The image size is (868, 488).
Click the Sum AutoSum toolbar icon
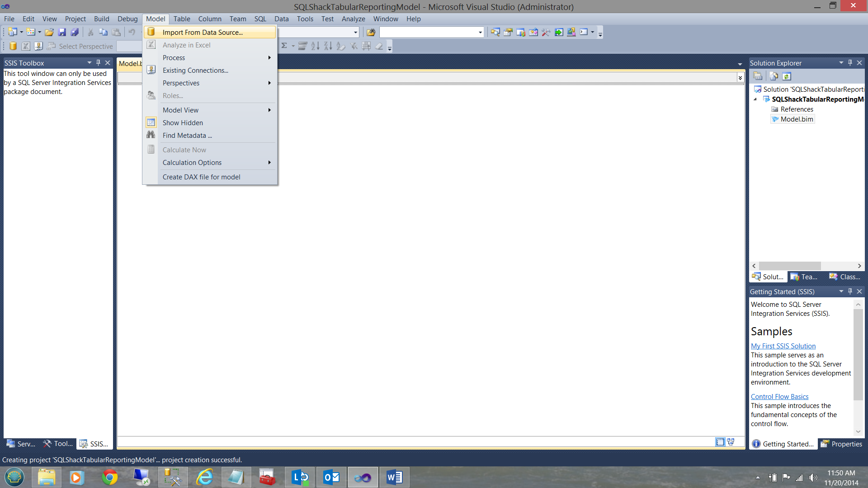click(284, 46)
